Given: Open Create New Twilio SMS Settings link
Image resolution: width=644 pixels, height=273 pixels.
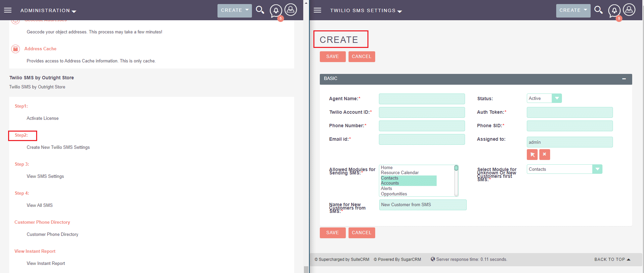Looking at the screenshot, I should [x=58, y=147].
